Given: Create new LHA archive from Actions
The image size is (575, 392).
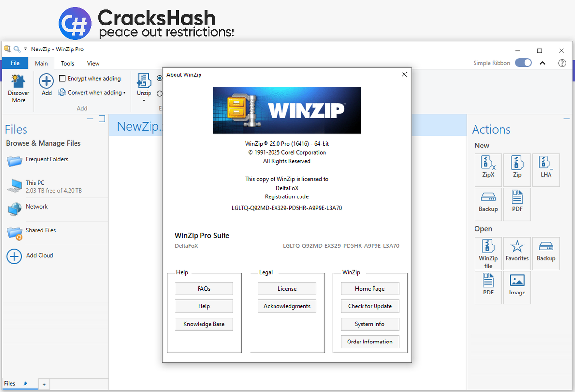Looking at the screenshot, I should (x=546, y=170).
